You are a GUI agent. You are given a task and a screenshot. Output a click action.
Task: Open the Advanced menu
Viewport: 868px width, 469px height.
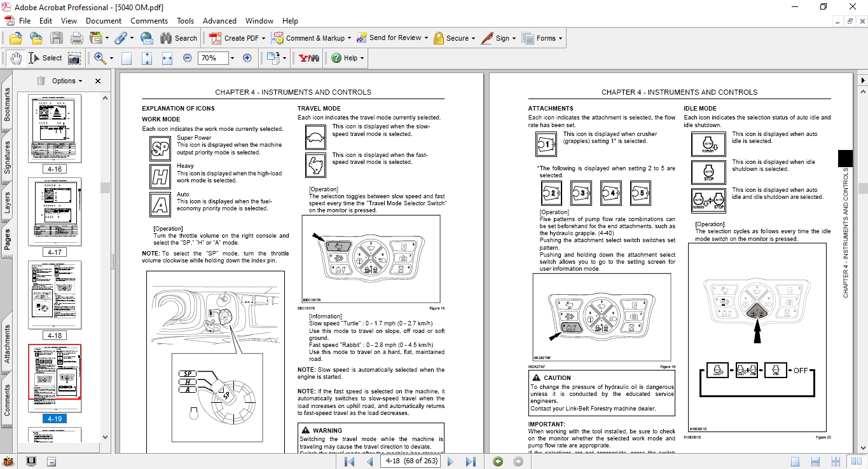[219, 21]
